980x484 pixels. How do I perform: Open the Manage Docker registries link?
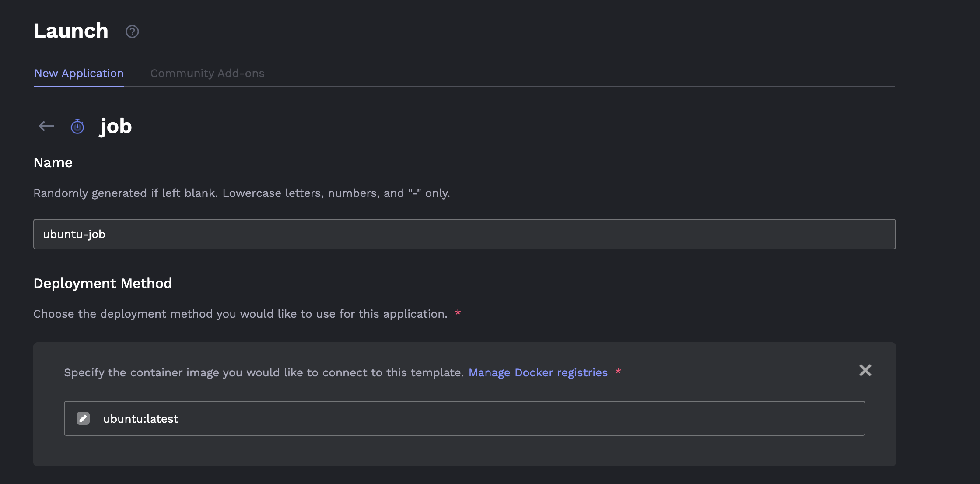pyautogui.click(x=538, y=372)
